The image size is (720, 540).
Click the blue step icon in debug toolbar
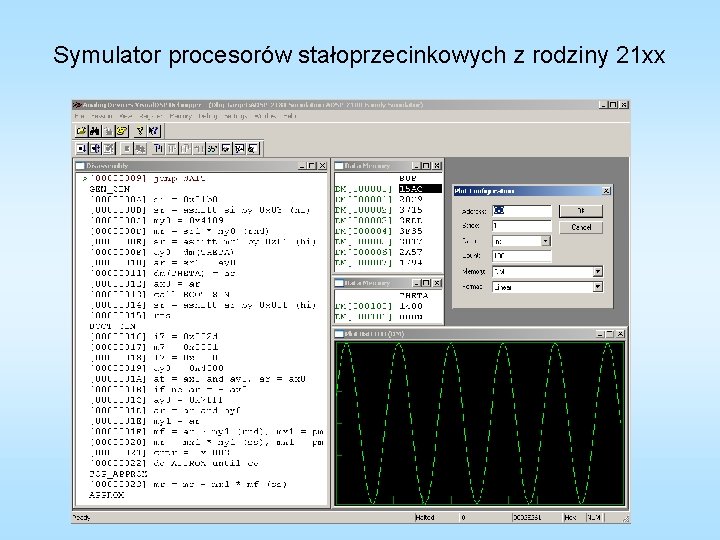tap(158, 148)
